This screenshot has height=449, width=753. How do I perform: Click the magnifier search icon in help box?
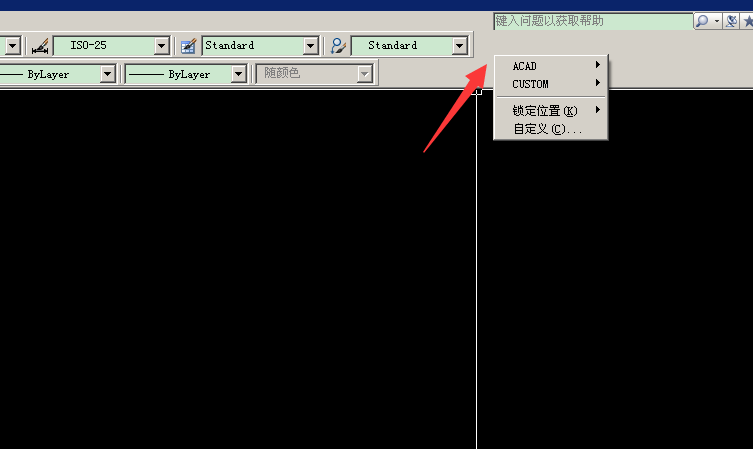pos(702,21)
